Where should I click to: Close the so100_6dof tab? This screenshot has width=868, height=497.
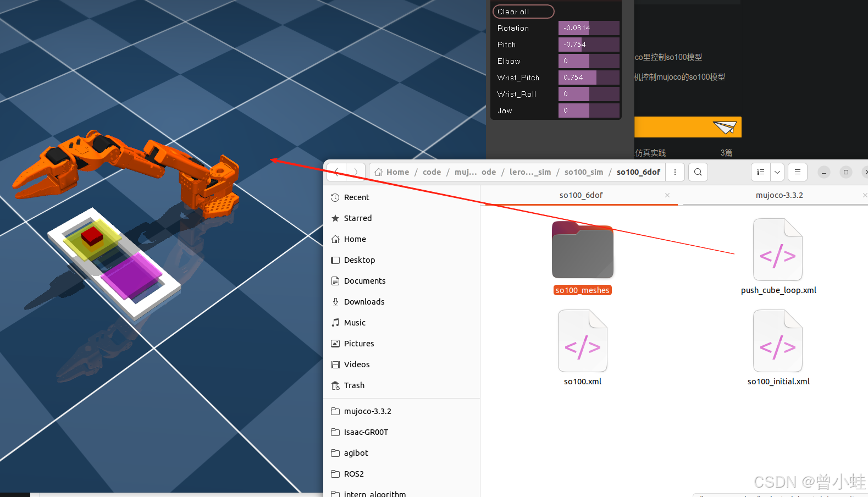coord(667,195)
